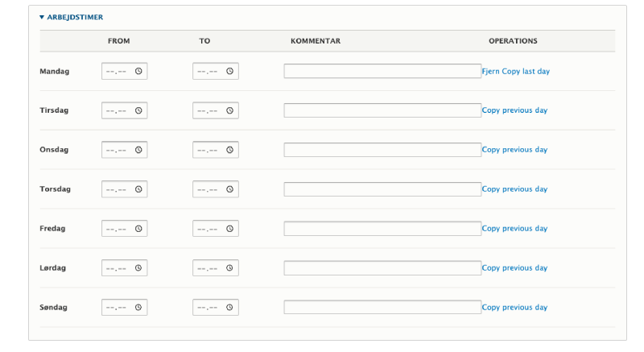This screenshot has height=352, width=644.
Task: Click clock icon in Torsdag From field
Action: (x=138, y=189)
